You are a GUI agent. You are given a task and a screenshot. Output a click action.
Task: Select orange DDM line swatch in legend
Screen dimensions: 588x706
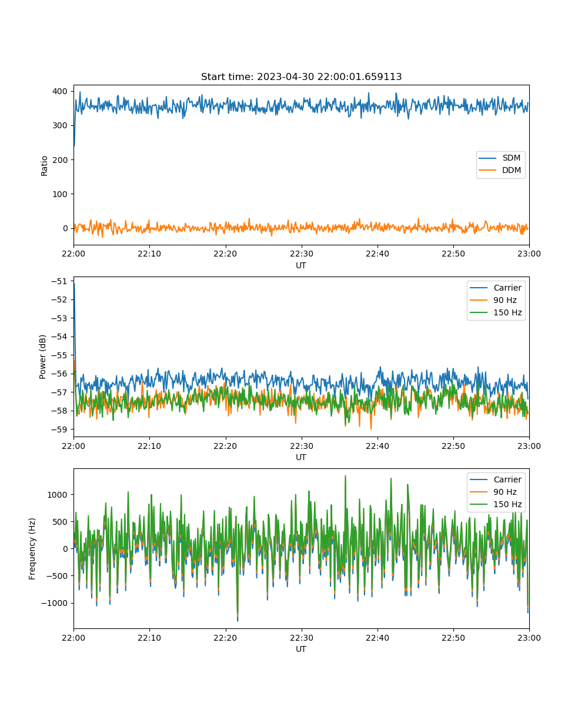tap(487, 171)
